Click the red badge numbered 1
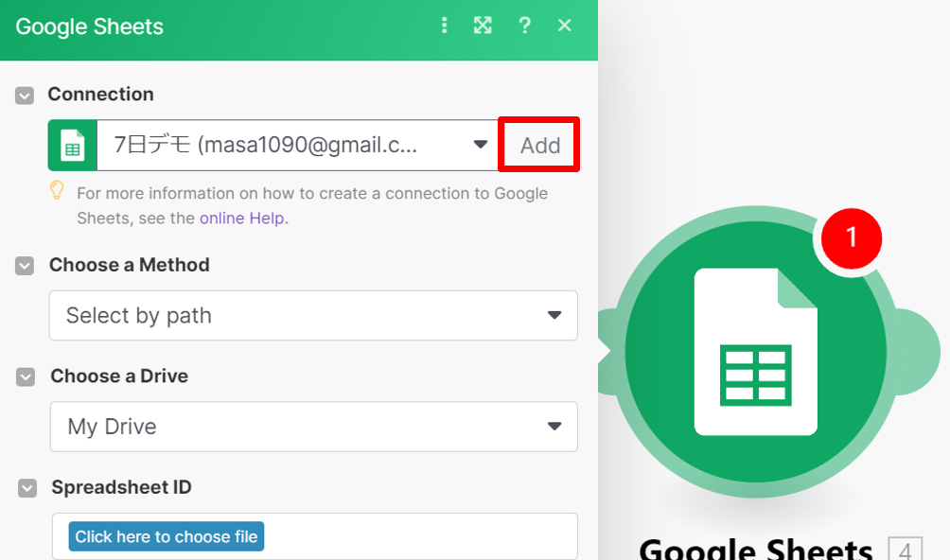The width and height of the screenshot is (950, 560). [x=852, y=238]
